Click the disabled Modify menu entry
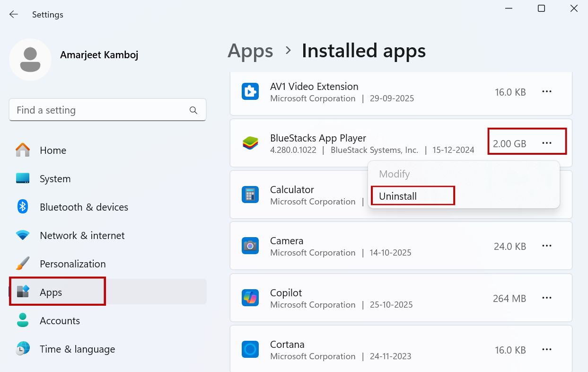This screenshot has width=588, height=372. click(394, 174)
